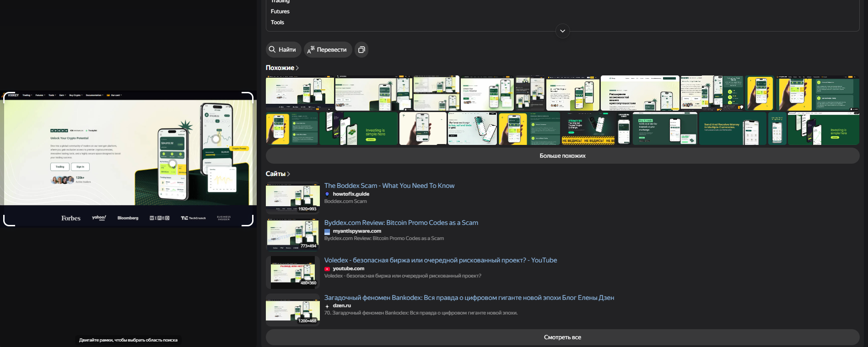Select the recognized text line Tools
This screenshot has width=868, height=347.
coord(277,22)
